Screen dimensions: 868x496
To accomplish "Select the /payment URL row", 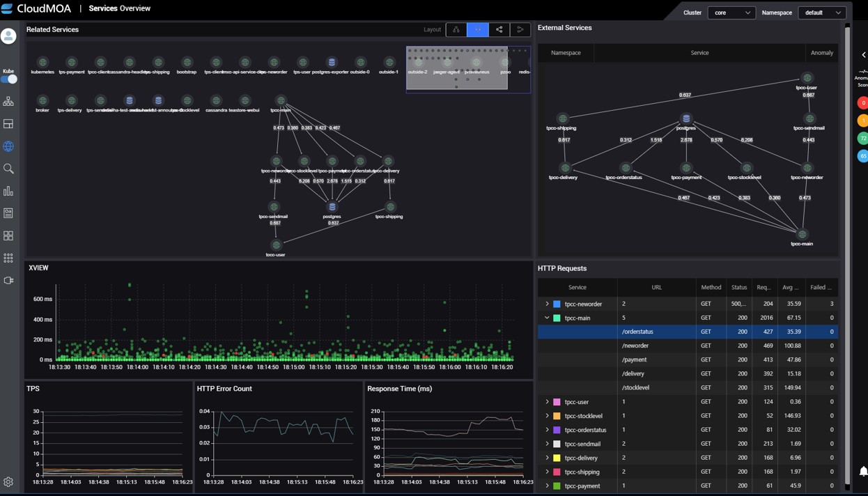I will [634, 359].
